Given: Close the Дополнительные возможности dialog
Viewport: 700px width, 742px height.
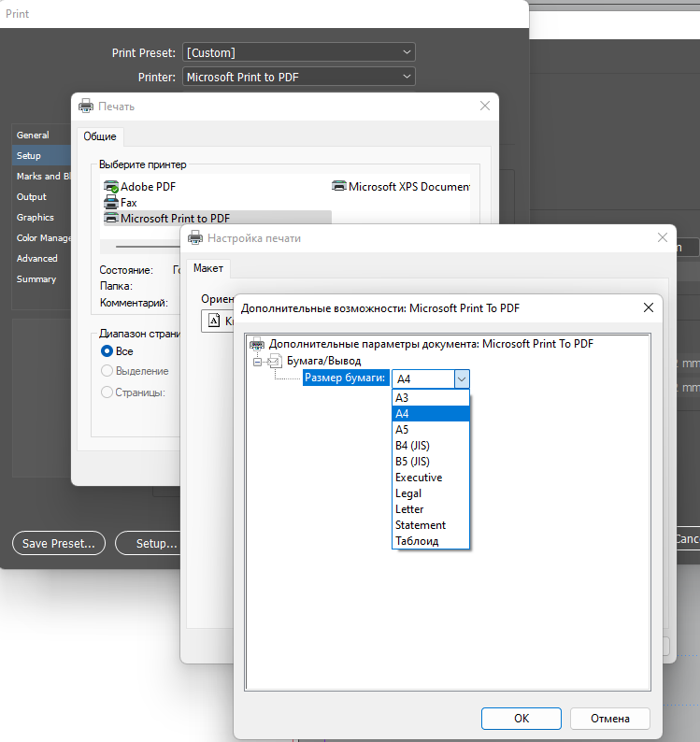Looking at the screenshot, I should (649, 307).
